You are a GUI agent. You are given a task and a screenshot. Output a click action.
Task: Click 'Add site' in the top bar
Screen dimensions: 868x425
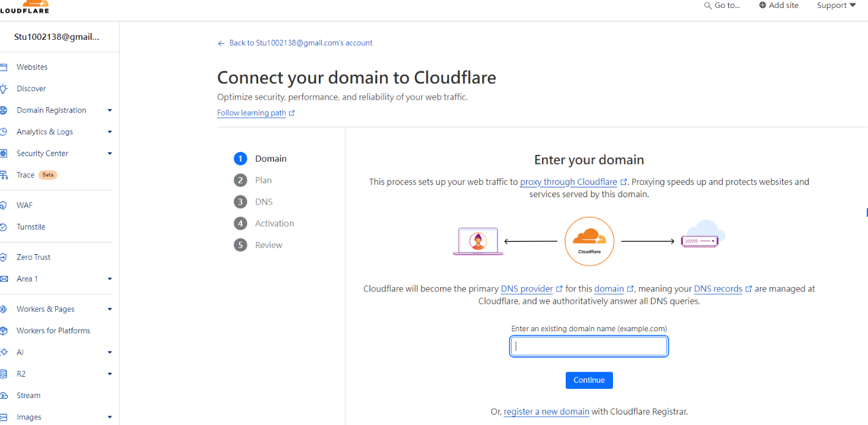779,6
